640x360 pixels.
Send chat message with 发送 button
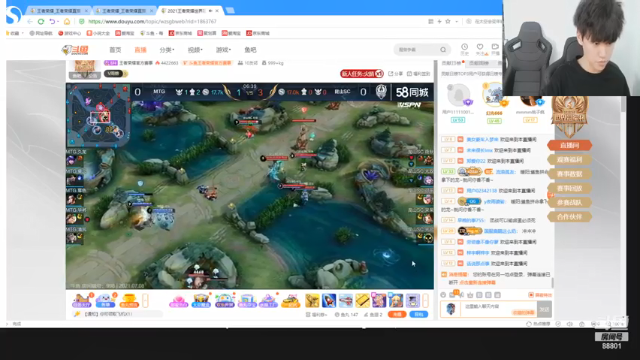coord(544,309)
